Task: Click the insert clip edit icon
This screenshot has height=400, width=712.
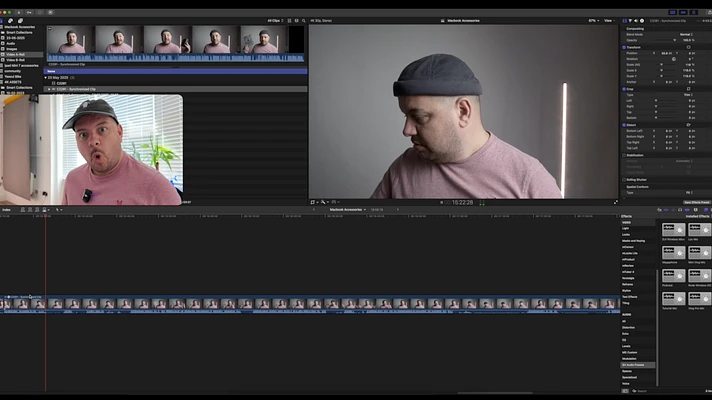Action: tap(30, 210)
